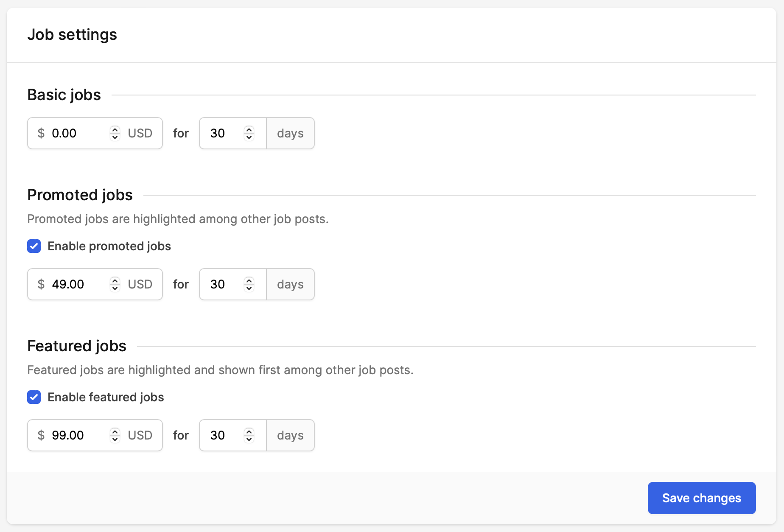784x532 pixels.
Task: Disable the Enable promoted jobs checkbox
Action: (x=34, y=246)
